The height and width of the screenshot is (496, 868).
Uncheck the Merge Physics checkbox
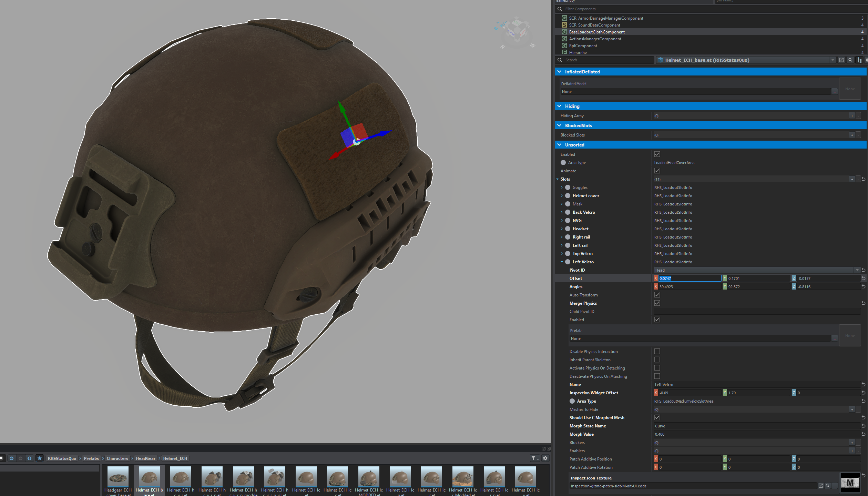click(657, 303)
